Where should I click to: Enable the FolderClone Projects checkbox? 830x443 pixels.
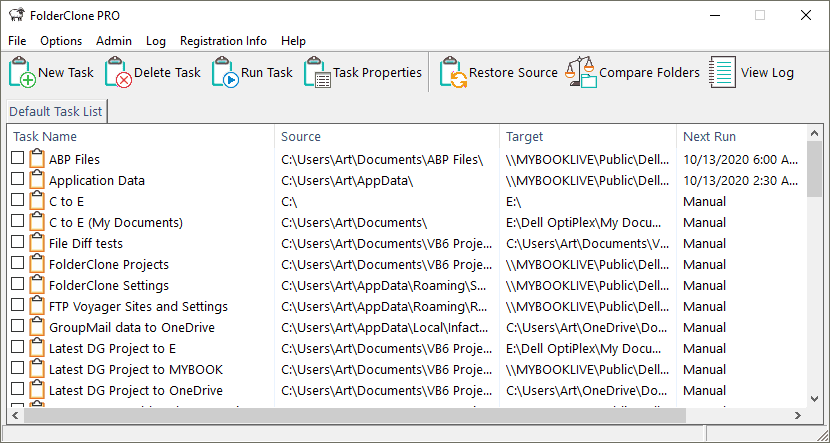pos(18,263)
